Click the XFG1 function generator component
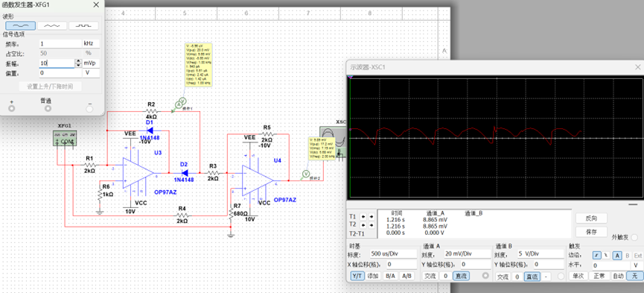The width and height of the screenshot is (644, 293). 65,139
